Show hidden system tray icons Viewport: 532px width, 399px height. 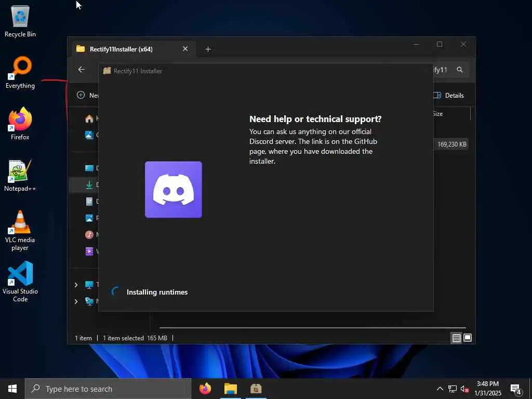[440, 389]
